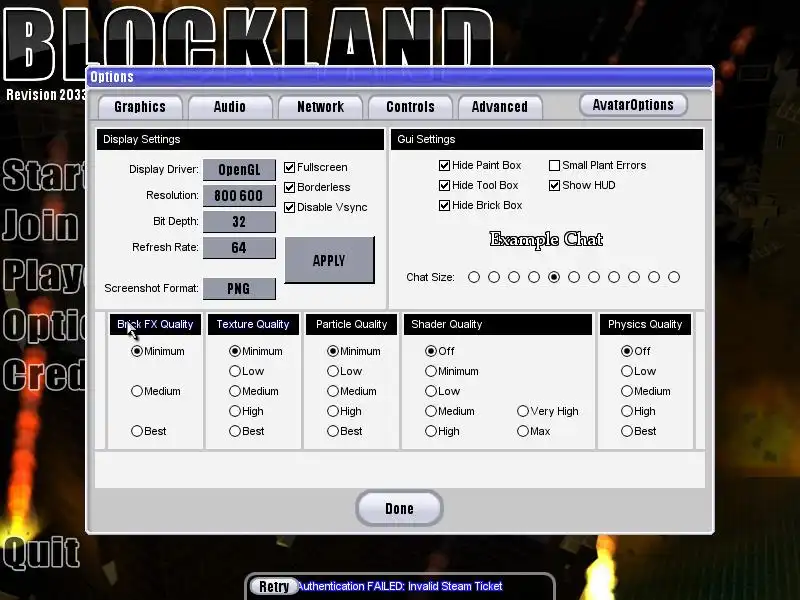Select the first (smallest) Chat Size option
This screenshot has width=800, height=600.
coord(474,277)
